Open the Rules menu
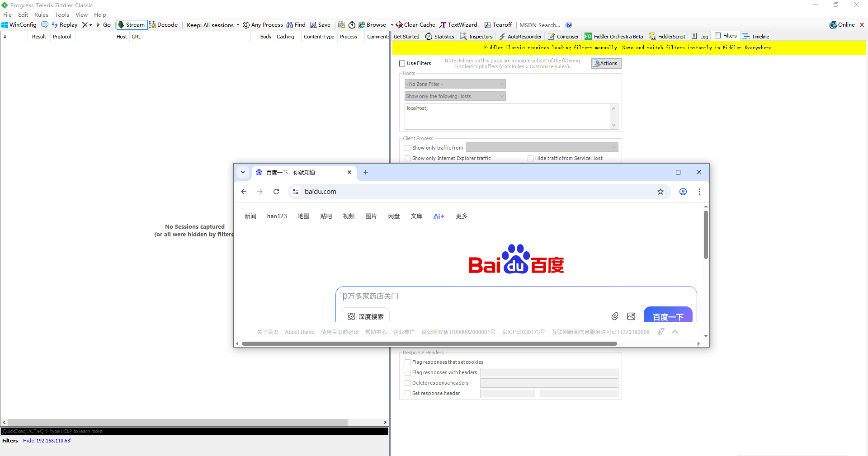This screenshot has height=456, width=868. point(41,14)
